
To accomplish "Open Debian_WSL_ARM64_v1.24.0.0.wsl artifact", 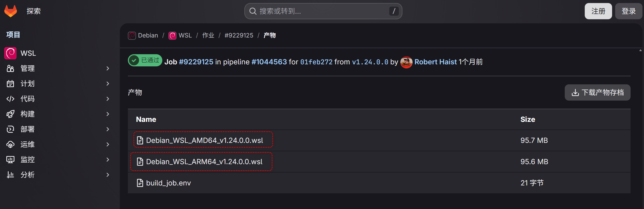I will 204,162.
